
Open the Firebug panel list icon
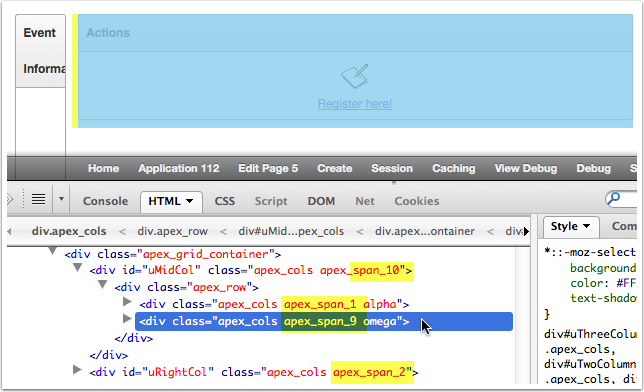pos(39,199)
